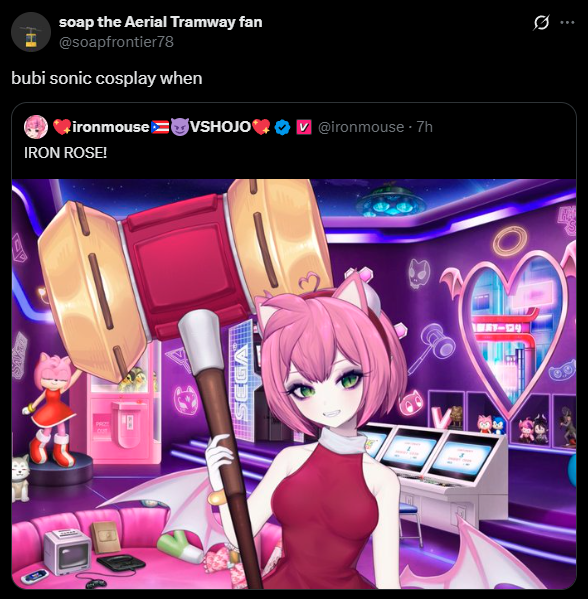Open the @soapfrontier78 handle
Screen dimensions: 588x599
click(x=116, y=42)
